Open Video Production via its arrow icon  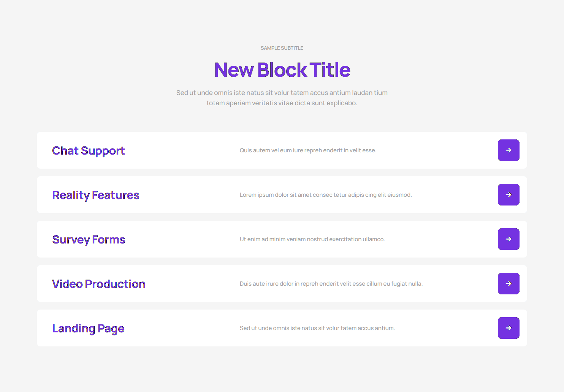point(509,284)
